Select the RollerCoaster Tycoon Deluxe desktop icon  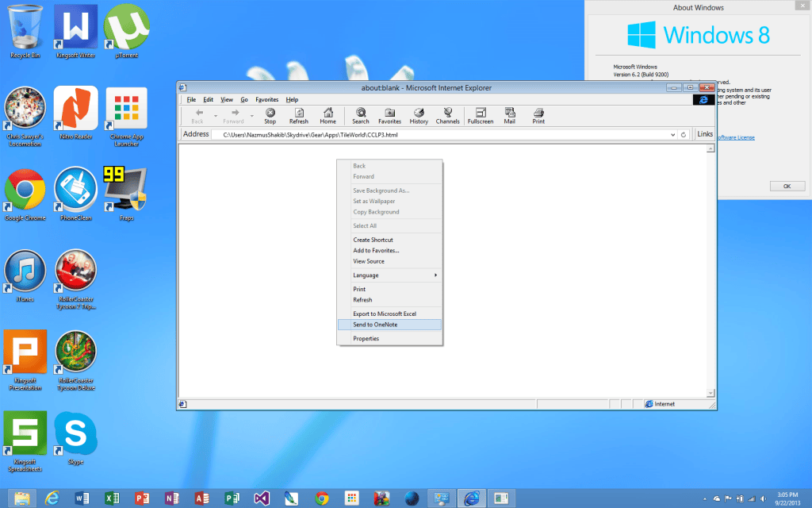click(x=75, y=360)
